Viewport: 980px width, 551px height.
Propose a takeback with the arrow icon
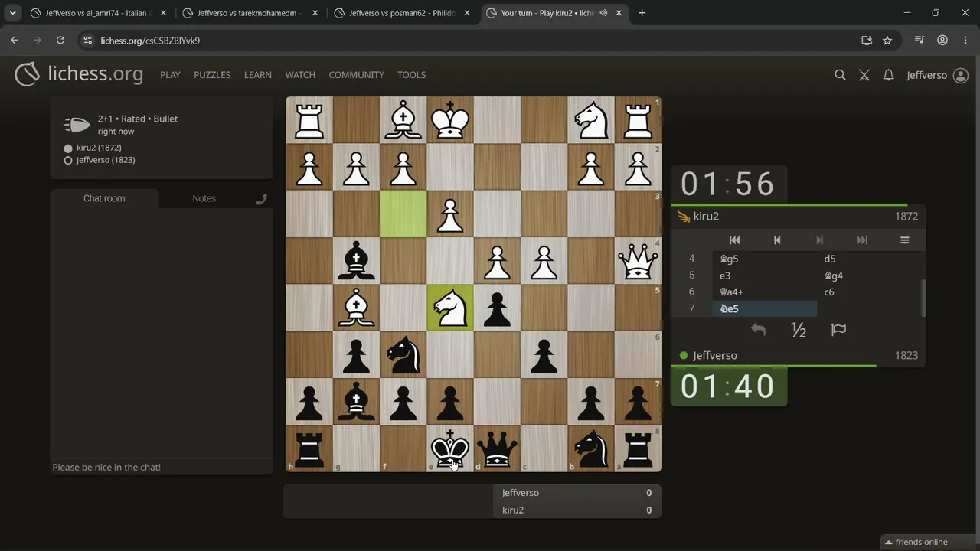click(x=758, y=330)
